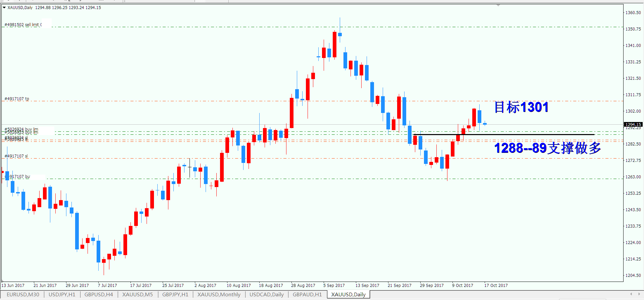The width and height of the screenshot is (644, 300).
Task: Click the 1341.00 price scale value
Action: [x=633, y=46]
